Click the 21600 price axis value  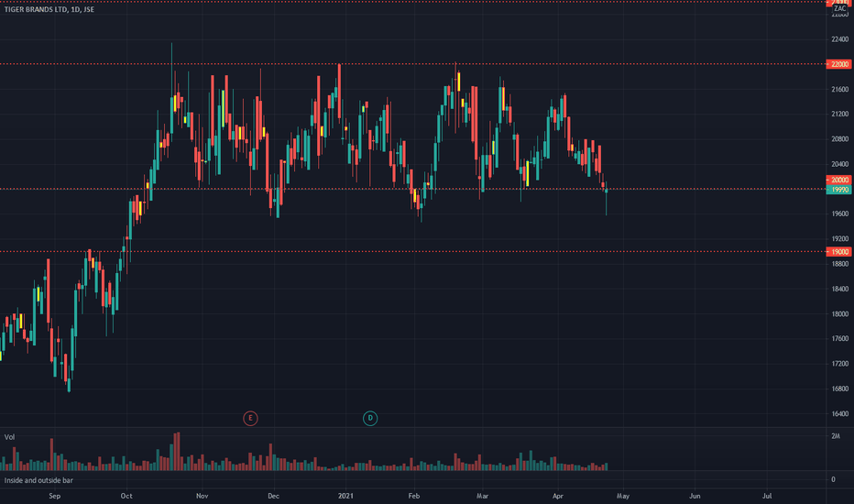point(840,90)
